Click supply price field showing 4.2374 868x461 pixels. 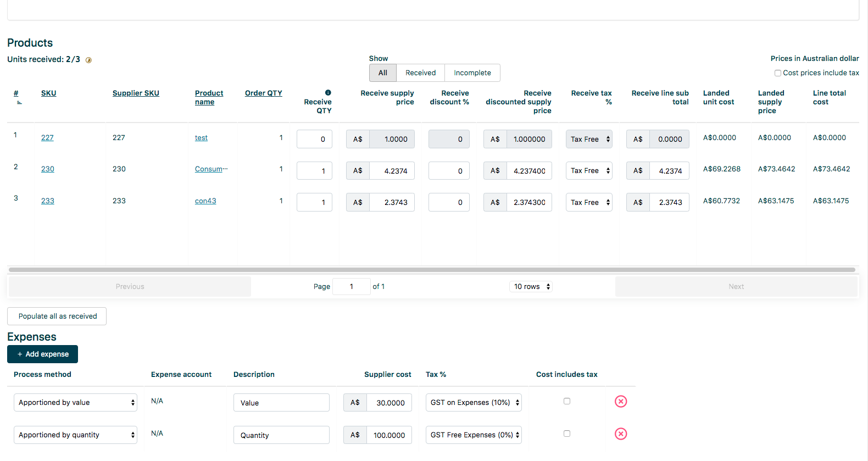pyautogui.click(x=392, y=171)
